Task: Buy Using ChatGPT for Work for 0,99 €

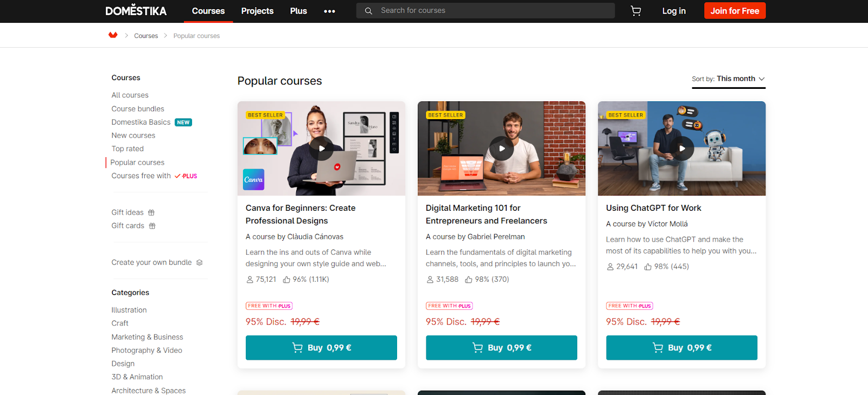Action: (x=681, y=348)
